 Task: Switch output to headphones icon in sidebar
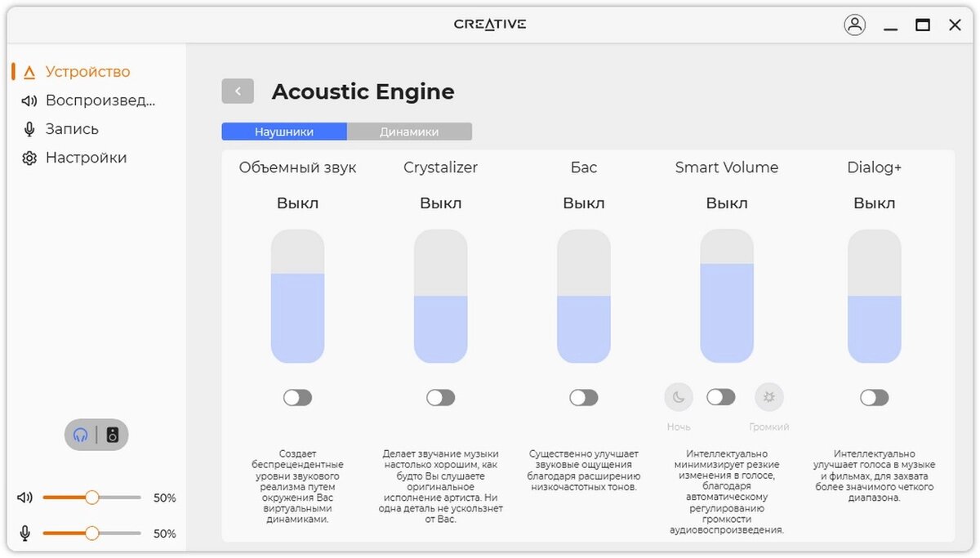tap(81, 435)
